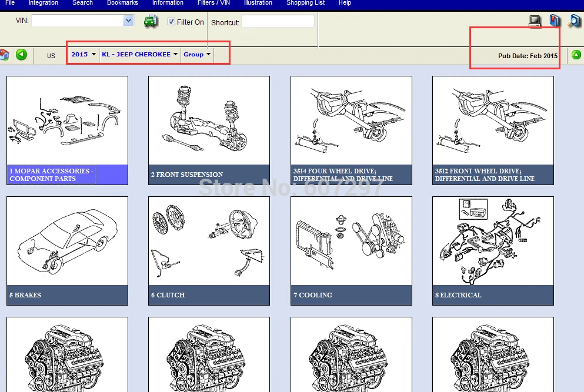The height and width of the screenshot is (392, 584).
Task: Open the Integration menu
Action: click(x=43, y=3)
